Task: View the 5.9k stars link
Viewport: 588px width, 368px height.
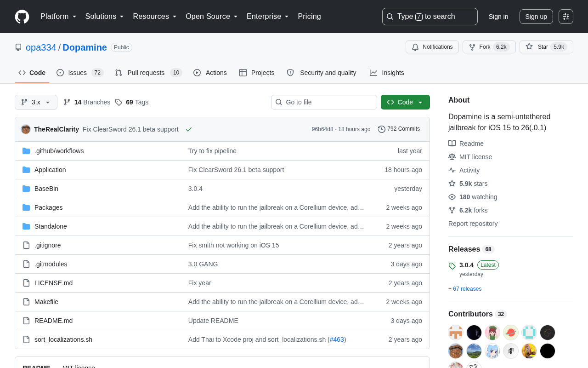Action: click(468, 184)
